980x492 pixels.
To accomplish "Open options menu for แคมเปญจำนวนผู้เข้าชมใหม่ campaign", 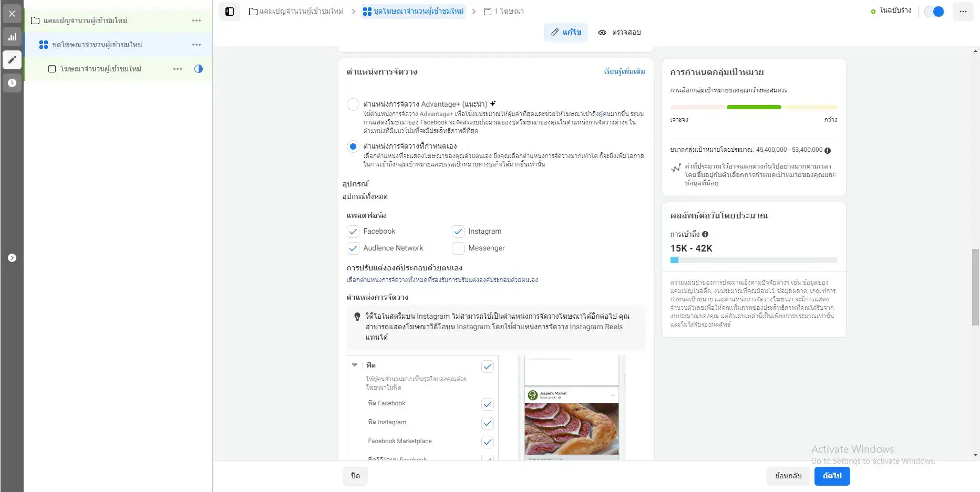I will tap(197, 20).
